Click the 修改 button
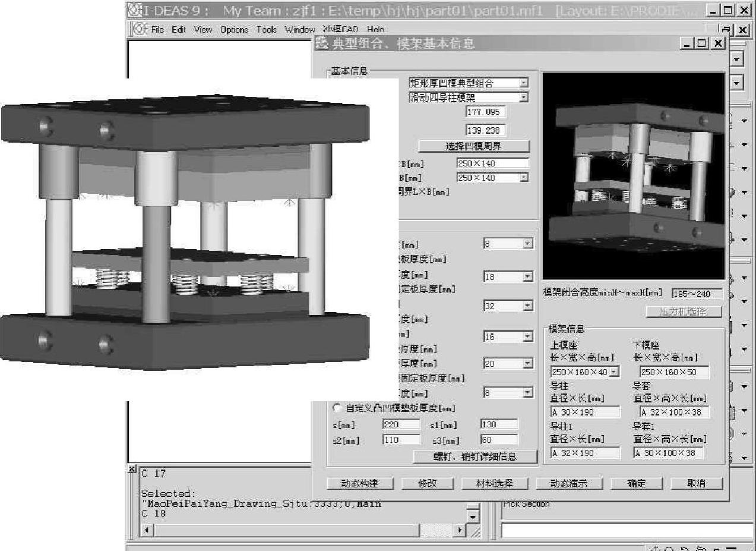Screen dimensions: 756x551 click(x=428, y=483)
